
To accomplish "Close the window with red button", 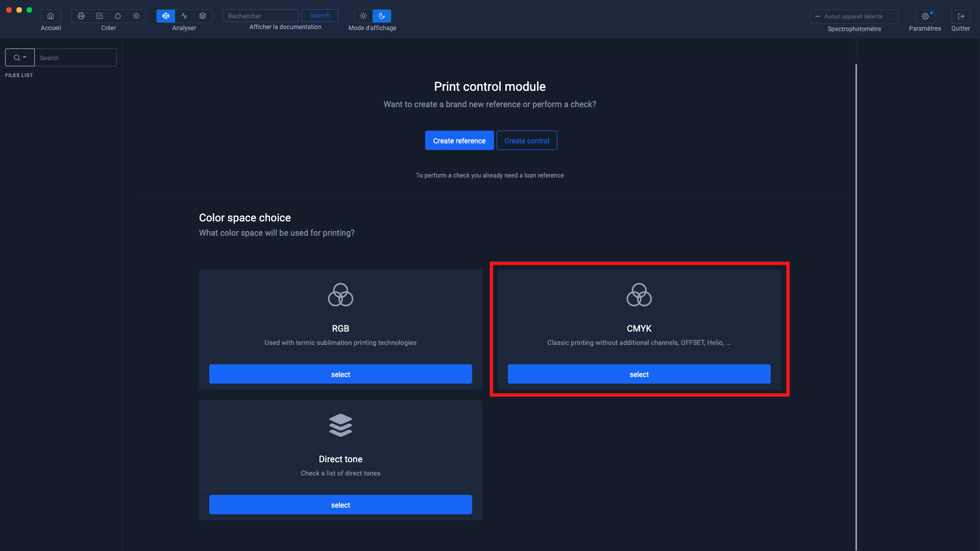I will tap(9, 10).
